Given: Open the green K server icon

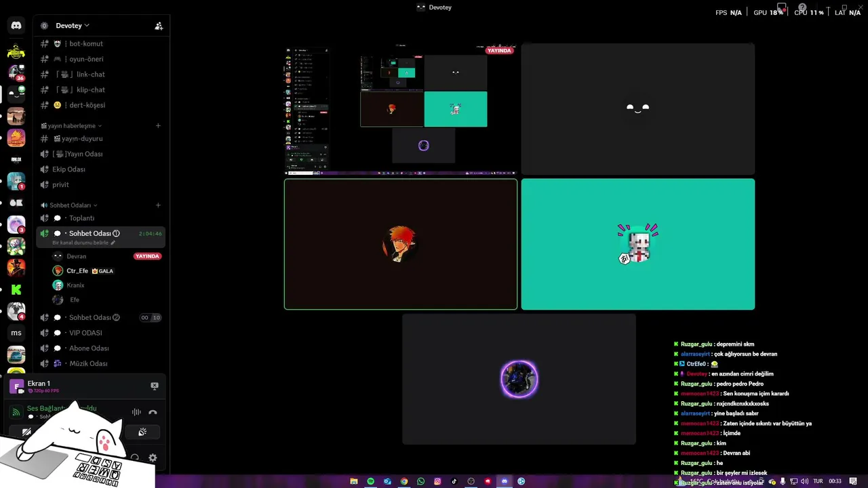Looking at the screenshot, I should [16, 289].
